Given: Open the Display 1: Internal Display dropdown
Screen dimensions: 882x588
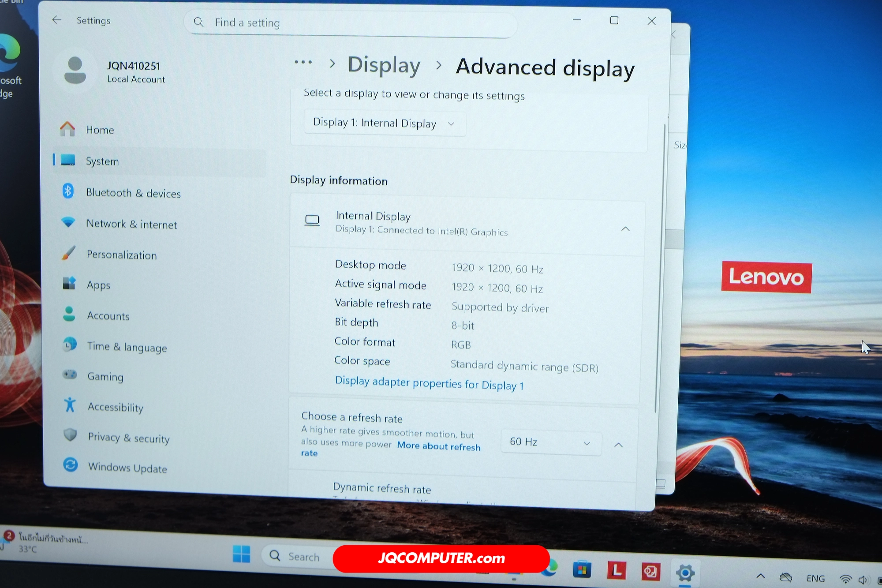Looking at the screenshot, I should [x=384, y=123].
